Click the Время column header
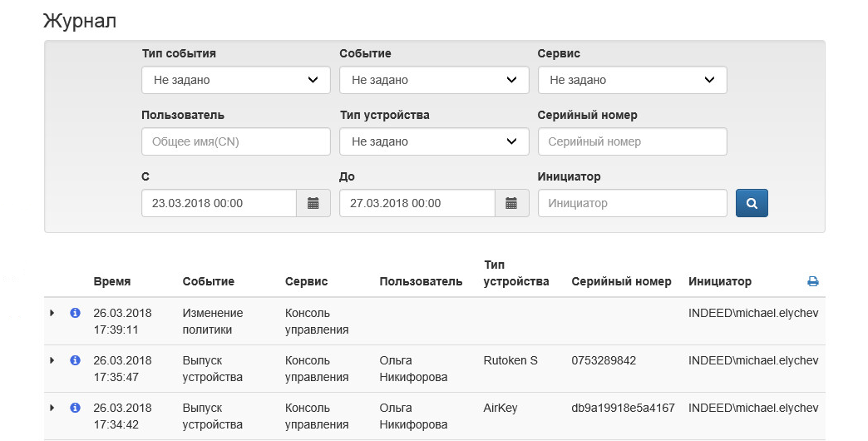The width and height of the screenshot is (868, 441). [112, 282]
